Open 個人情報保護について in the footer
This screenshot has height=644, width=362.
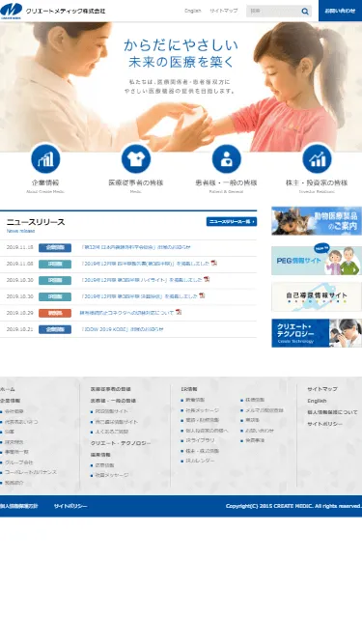[x=332, y=412]
